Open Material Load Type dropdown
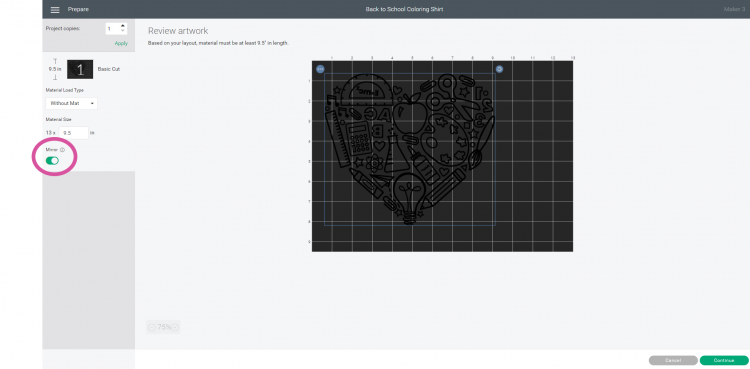Image resolution: width=750 pixels, height=369 pixels. (x=71, y=103)
